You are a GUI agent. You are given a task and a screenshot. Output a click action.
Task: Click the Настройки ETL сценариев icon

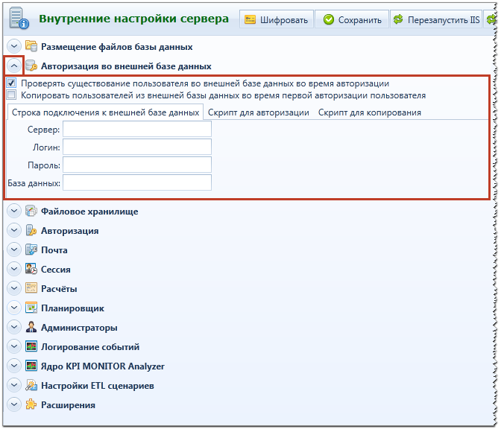[x=31, y=385]
